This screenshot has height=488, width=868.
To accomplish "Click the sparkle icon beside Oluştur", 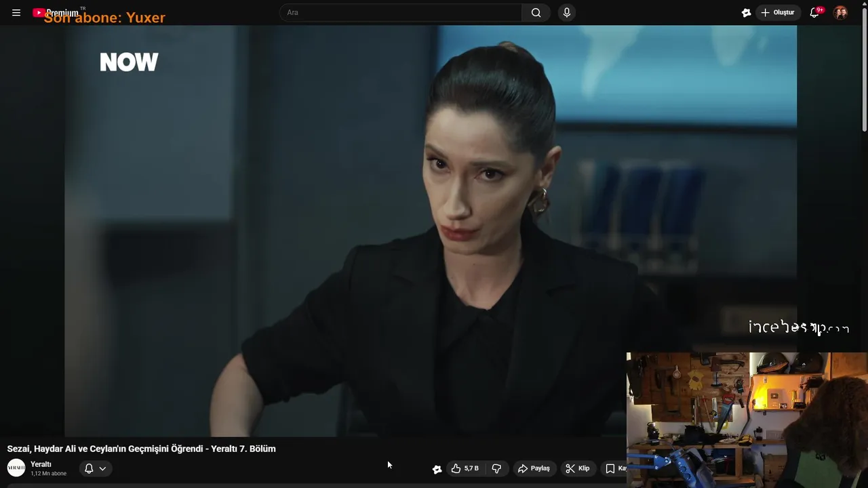I will 746,13.
